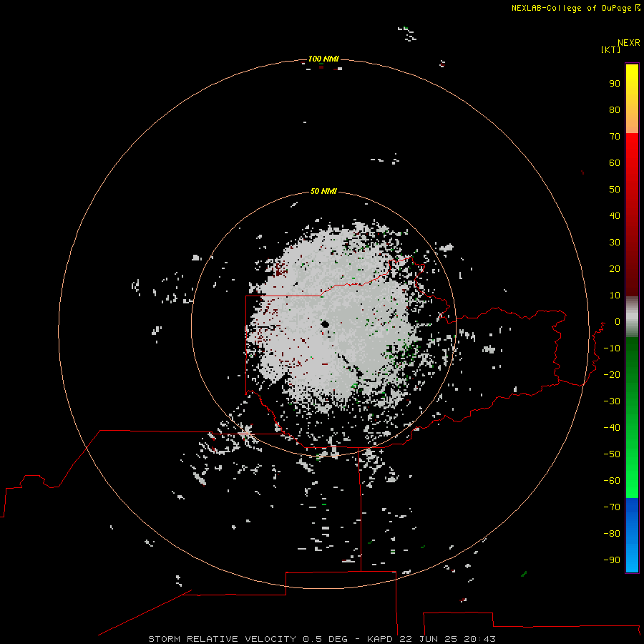Click the positive 80 scale value

pos(615,109)
